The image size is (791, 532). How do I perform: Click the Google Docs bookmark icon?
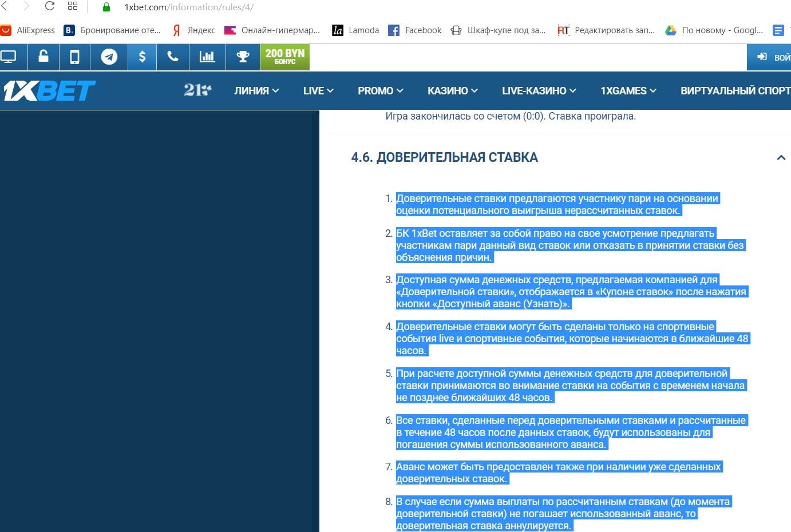(x=778, y=30)
